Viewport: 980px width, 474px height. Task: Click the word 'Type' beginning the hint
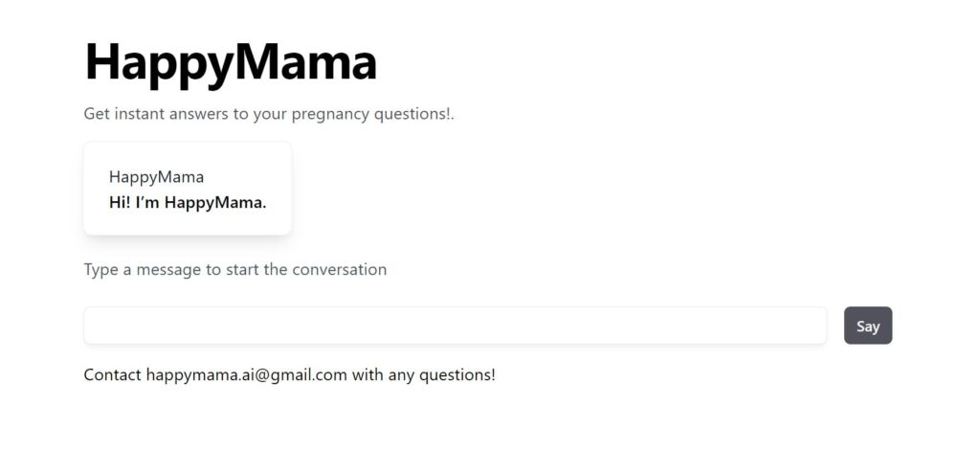(x=100, y=269)
